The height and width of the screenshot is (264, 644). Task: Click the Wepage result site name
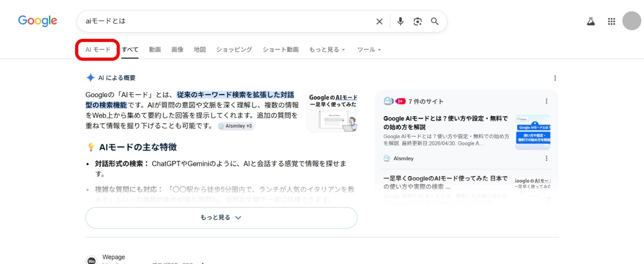point(113,257)
